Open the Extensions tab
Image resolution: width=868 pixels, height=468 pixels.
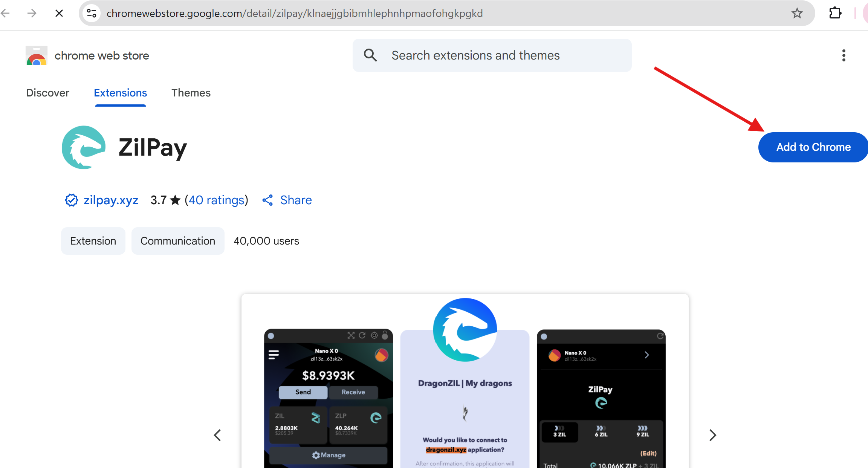120,93
